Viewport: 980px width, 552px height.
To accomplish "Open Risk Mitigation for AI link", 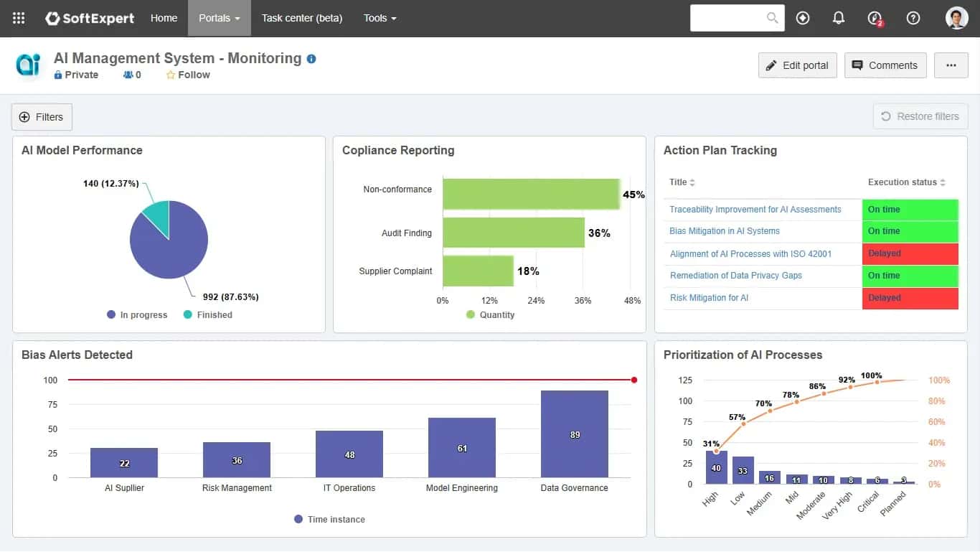I will tap(709, 298).
